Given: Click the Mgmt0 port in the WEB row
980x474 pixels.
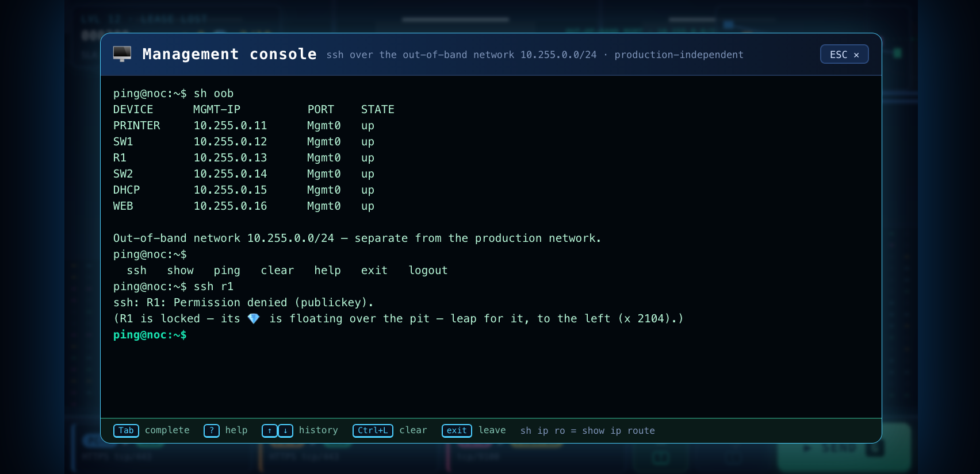Looking at the screenshot, I should tap(324, 206).
